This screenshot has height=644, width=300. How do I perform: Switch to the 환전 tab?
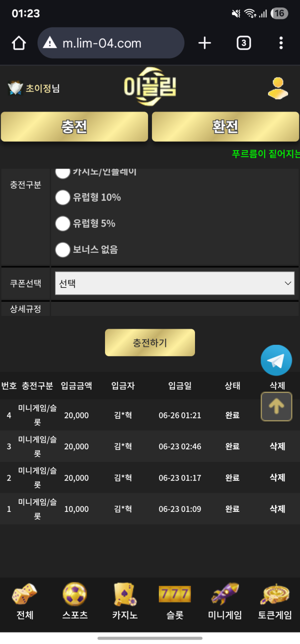(x=225, y=127)
